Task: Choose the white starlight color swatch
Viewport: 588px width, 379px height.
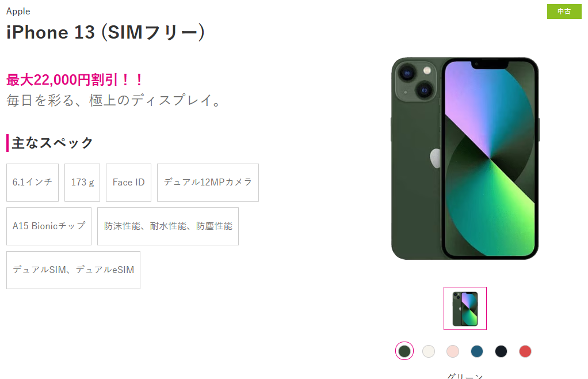Action: 429,351
